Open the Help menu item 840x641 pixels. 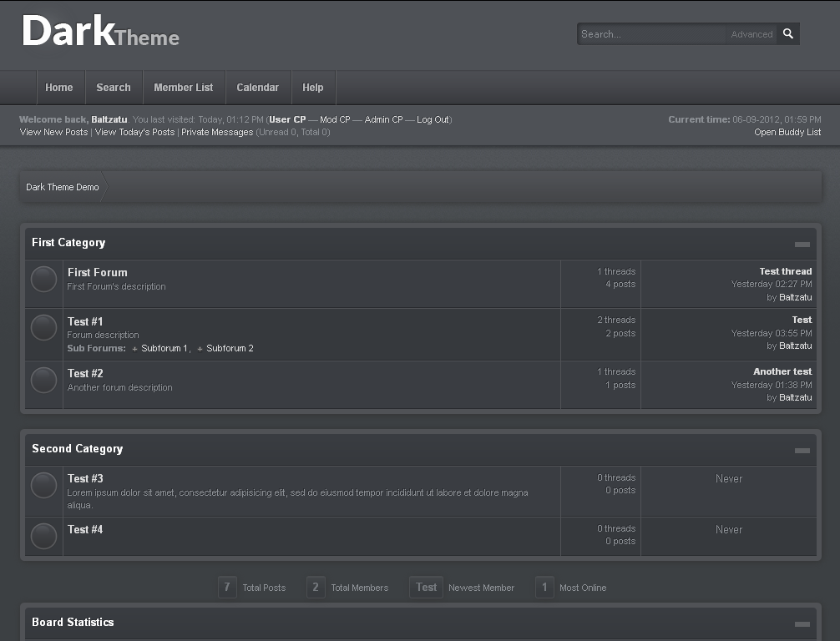[x=313, y=88]
